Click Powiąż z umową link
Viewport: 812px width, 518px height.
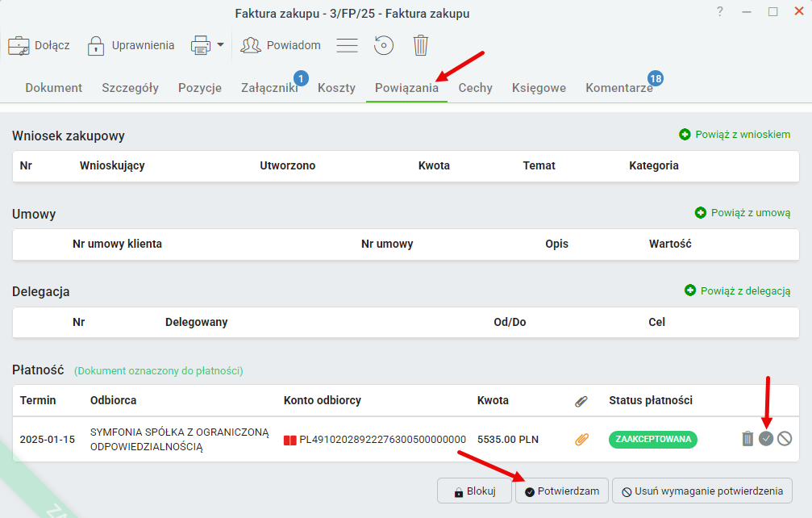pos(743,213)
